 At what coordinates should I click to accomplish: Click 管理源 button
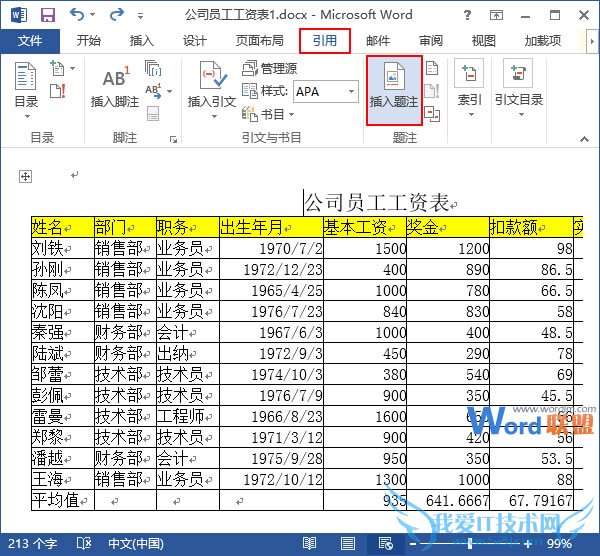pyautogui.click(x=269, y=68)
